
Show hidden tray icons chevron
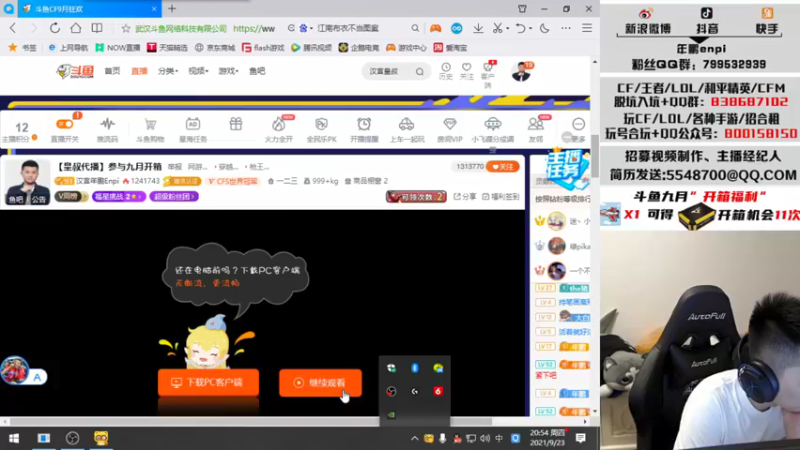(x=415, y=438)
